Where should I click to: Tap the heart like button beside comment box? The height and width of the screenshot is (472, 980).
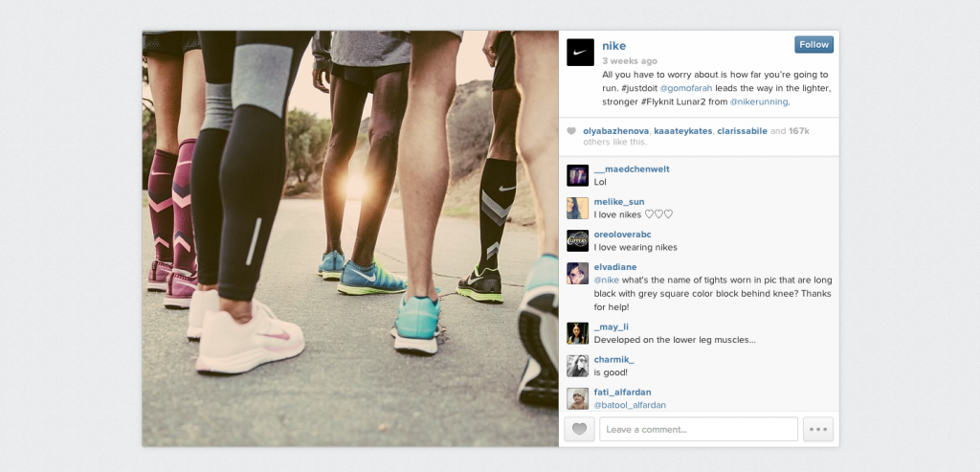pos(579,430)
